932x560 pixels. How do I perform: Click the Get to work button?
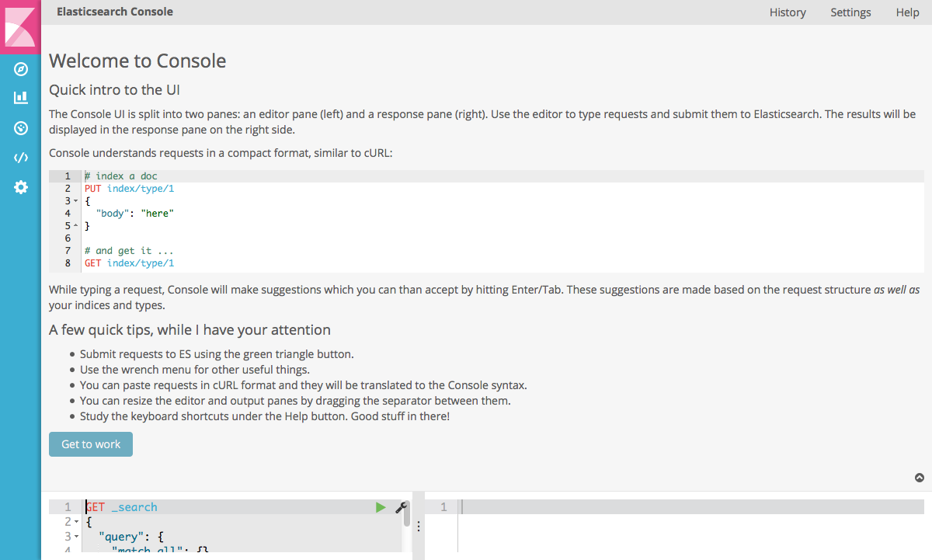[91, 444]
